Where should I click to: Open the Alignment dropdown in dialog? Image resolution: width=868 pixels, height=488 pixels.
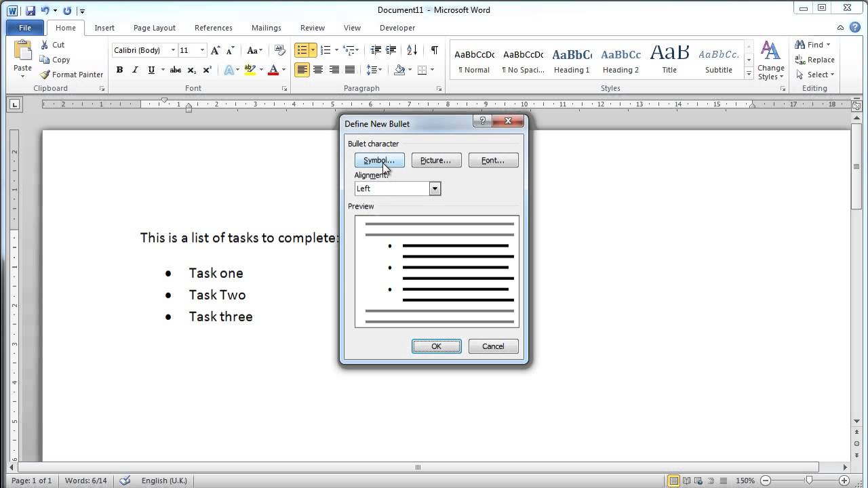point(435,189)
